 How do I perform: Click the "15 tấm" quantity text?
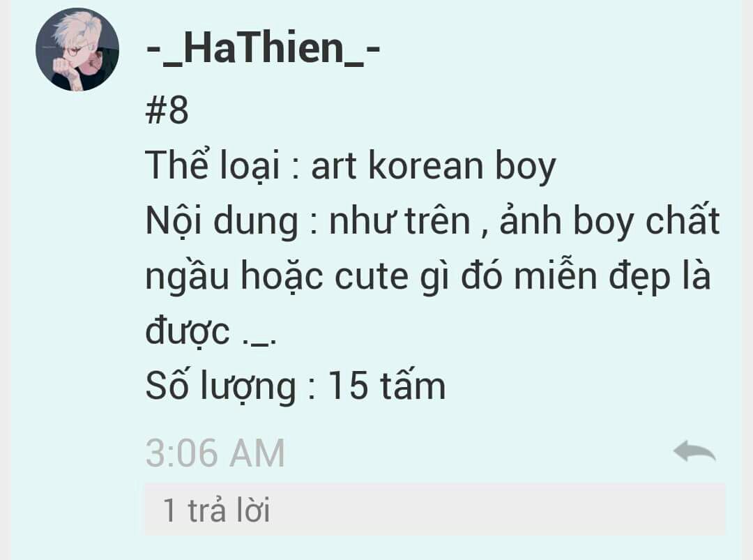pos(386,386)
